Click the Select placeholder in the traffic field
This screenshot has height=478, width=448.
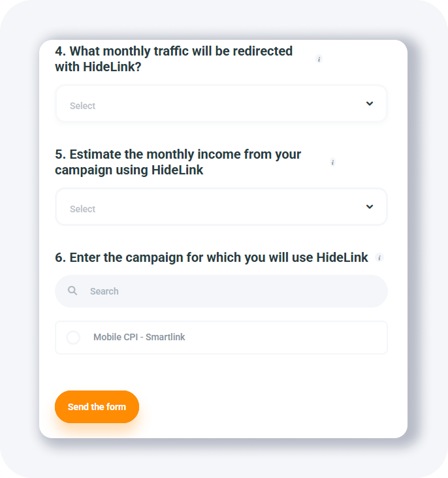click(x=83, y=106)
